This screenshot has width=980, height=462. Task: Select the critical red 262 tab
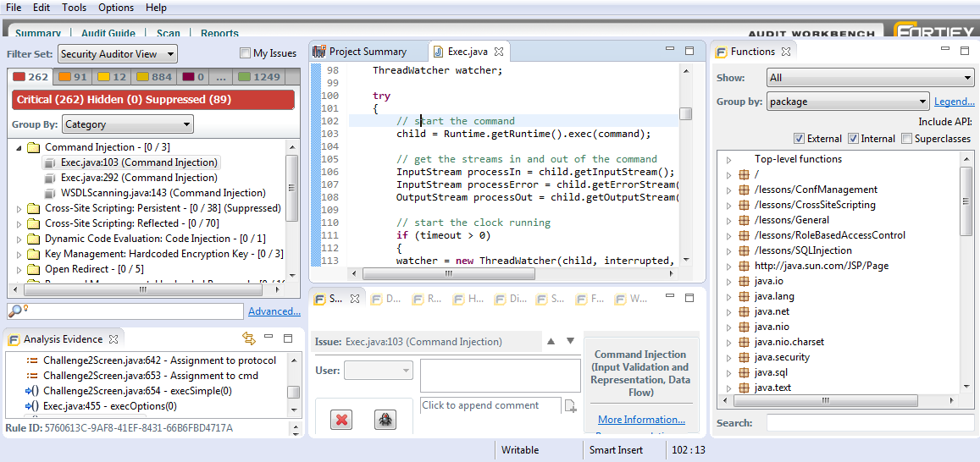coord(30,77)
